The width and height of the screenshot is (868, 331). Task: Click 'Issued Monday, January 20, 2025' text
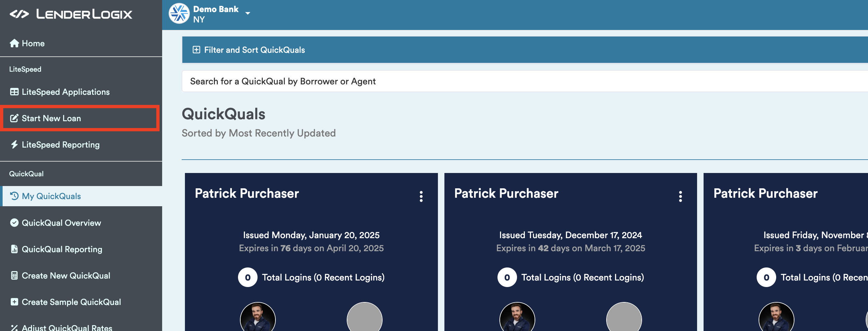(311, 235)
